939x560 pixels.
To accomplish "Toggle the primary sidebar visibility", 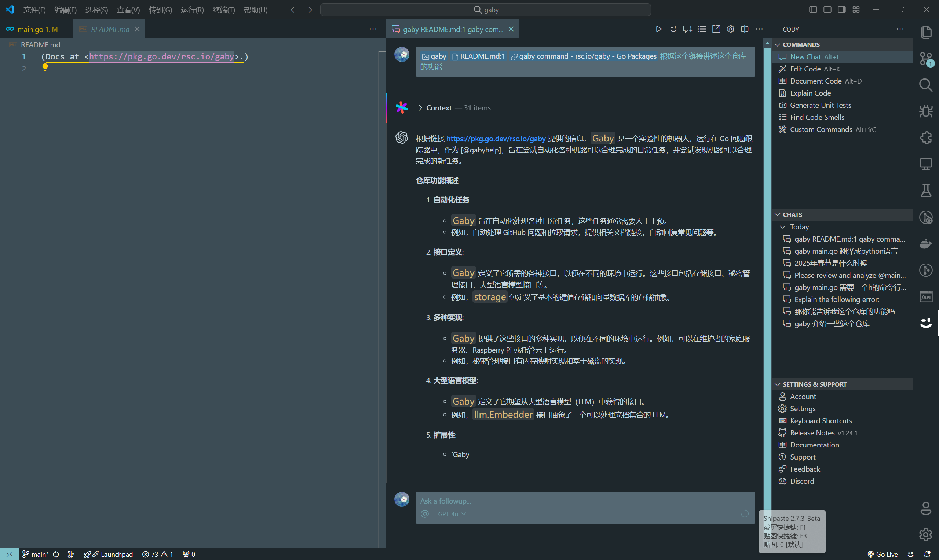I will [x=812, y=10].
